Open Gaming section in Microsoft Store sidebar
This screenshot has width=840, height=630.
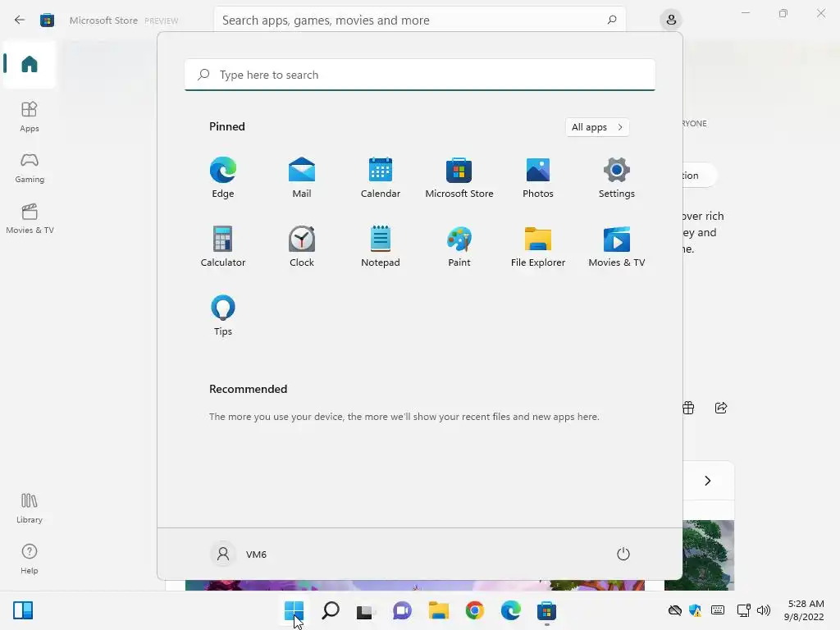30,167
